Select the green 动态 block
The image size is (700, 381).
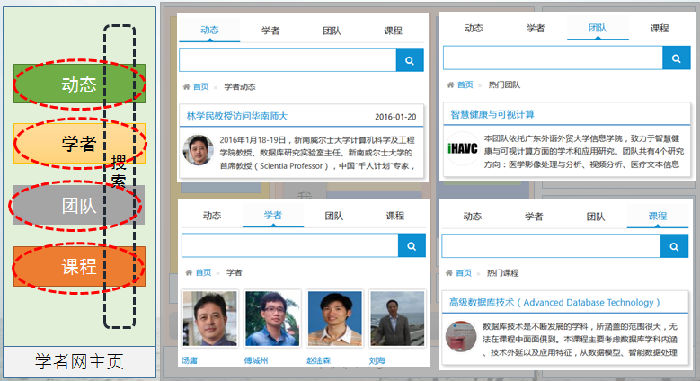(x=79, y=84)
